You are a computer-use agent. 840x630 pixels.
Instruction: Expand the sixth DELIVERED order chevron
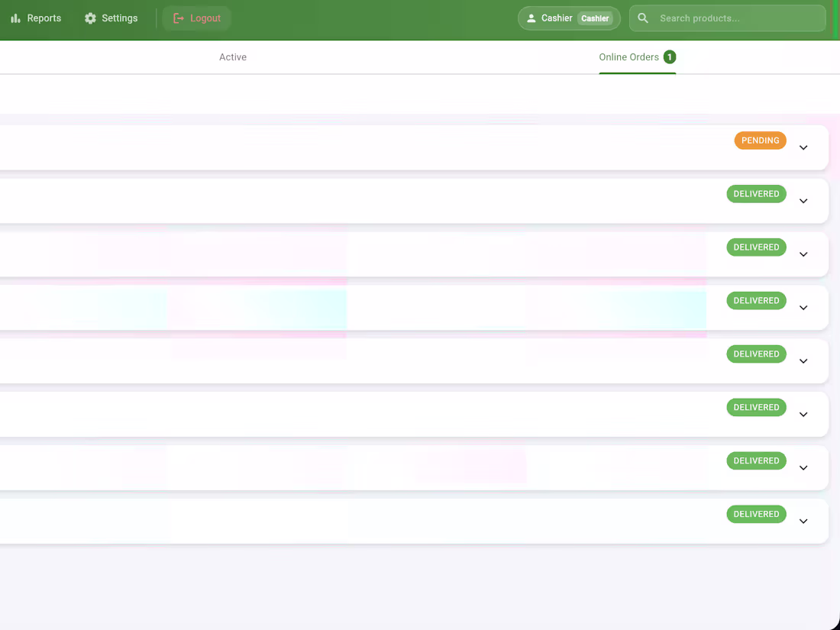(803, 467)
